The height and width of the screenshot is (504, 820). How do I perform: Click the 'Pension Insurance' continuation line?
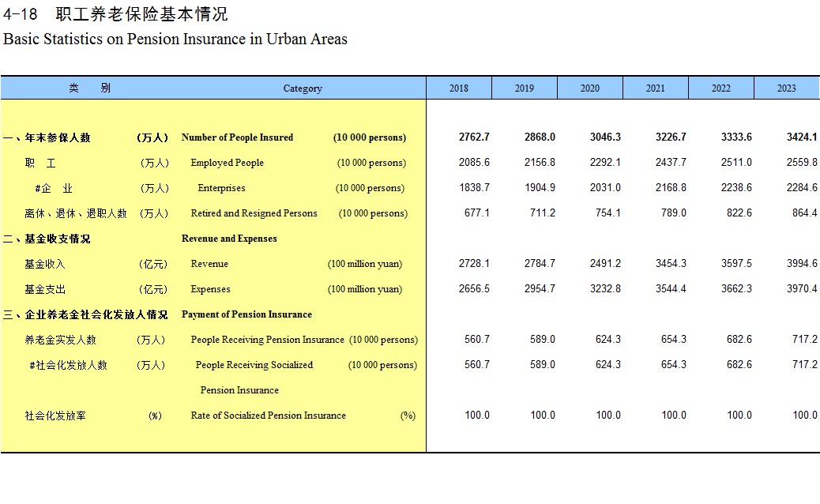239,390
